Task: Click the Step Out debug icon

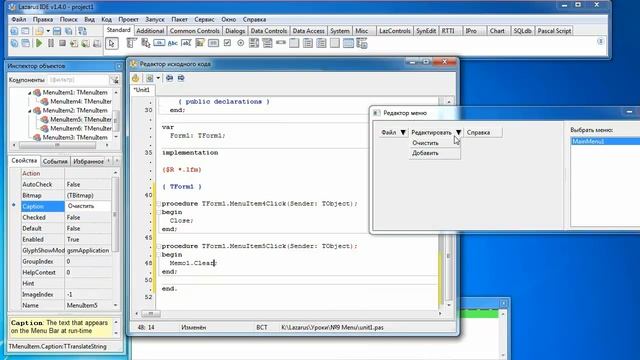Action: (x=97, y=43)
